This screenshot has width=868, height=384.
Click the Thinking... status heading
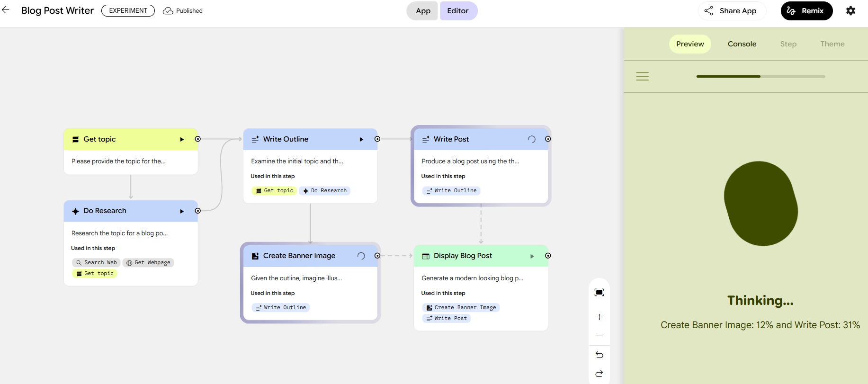pos(761,300)
